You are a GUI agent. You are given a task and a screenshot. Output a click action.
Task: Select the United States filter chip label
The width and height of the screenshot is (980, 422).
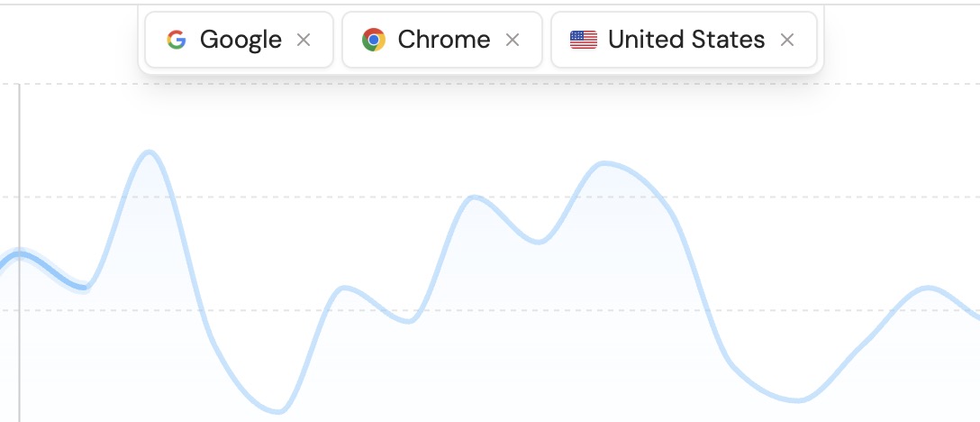[686, 40]
